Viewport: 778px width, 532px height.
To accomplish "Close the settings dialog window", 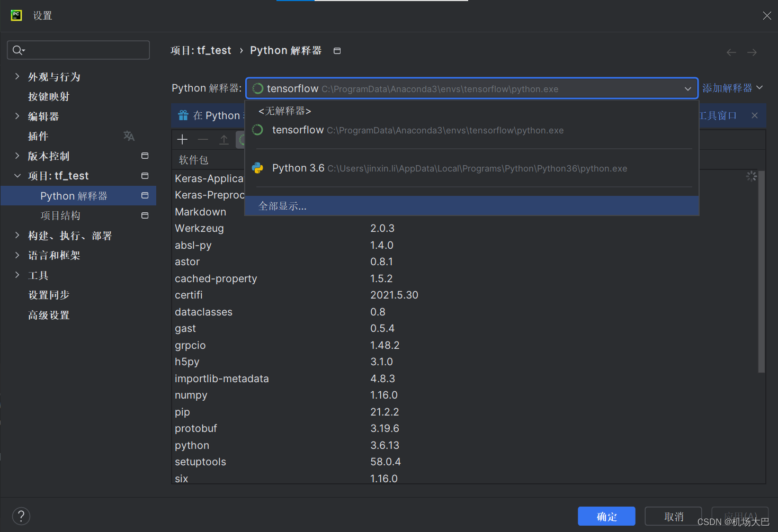I will point(766,16).
